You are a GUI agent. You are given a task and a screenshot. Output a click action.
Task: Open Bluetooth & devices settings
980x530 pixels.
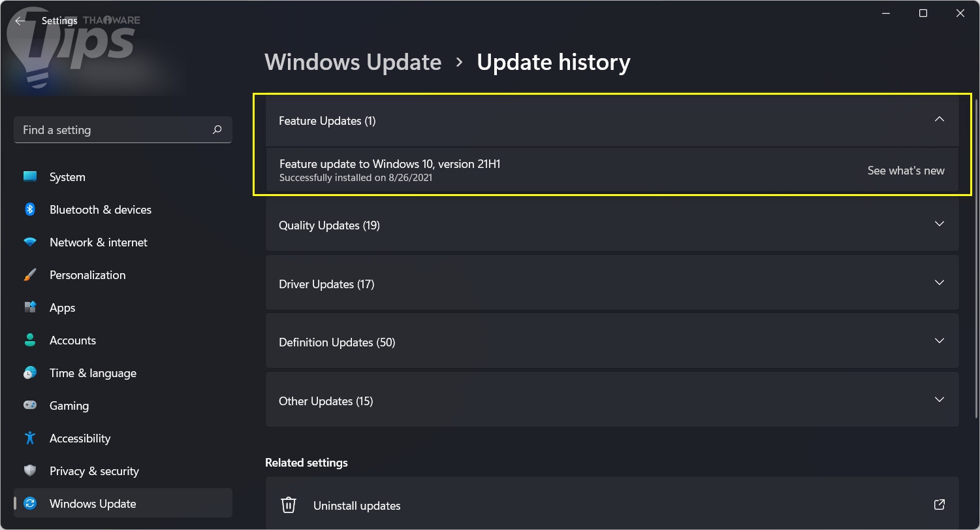pyautogui.click(x=30, y=209)
